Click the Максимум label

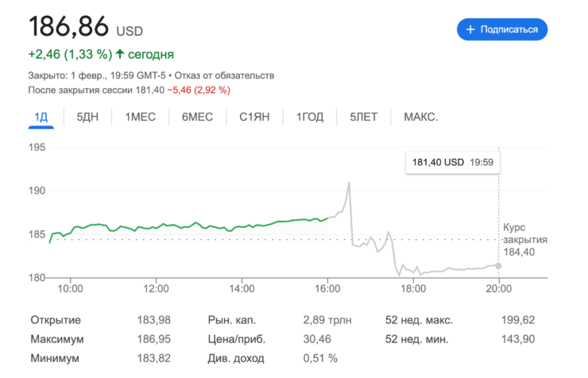pyautogui.click(x=57, y=339)
